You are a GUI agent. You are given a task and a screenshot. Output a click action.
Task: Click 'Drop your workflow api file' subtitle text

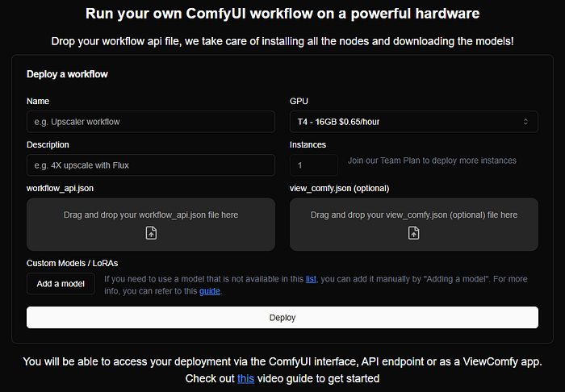282,41
